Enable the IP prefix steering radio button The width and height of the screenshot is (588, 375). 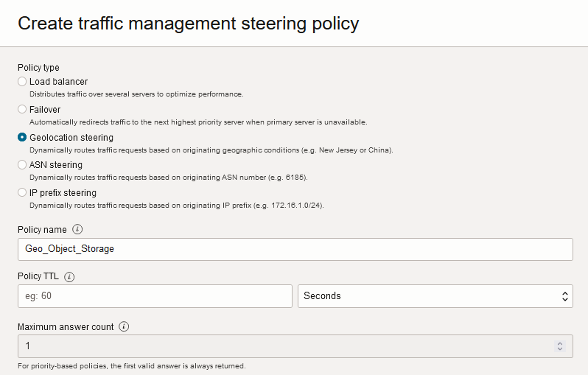click(x=22, y=193)
